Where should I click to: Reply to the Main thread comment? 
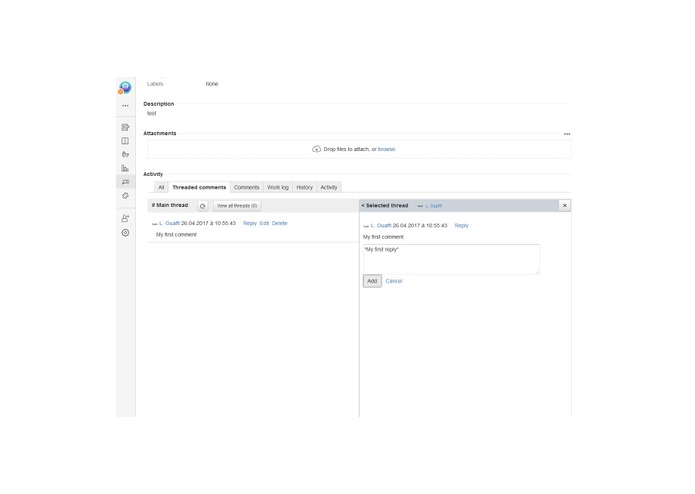(250, 223)
